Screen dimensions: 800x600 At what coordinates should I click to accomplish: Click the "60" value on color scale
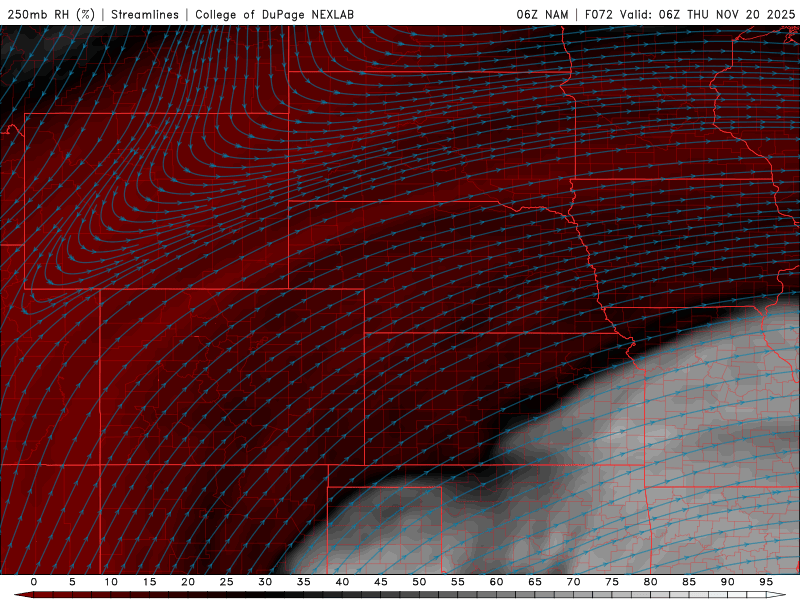pos(496,582)
